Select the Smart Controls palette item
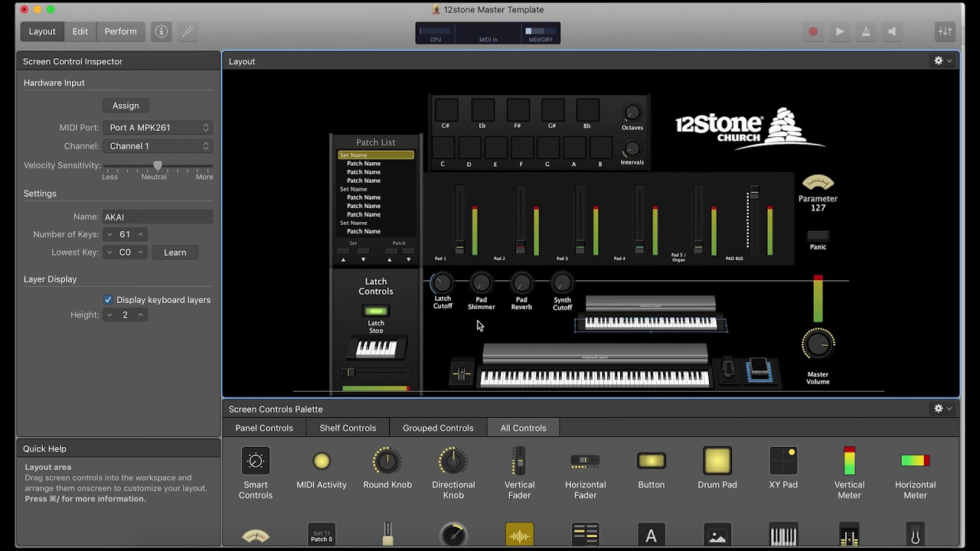Viewport: 980px width, 551px height. click(256, 473)
